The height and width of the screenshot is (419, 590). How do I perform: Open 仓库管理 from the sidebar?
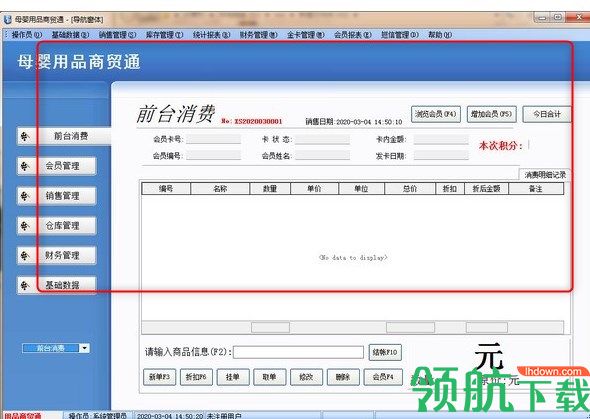coord(56,226)
